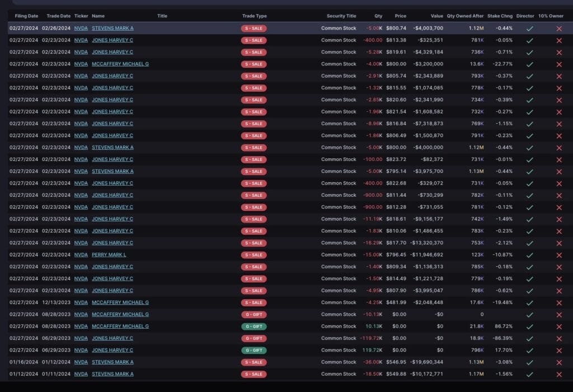This screenshot has height=392, width=573.
Task: Select the price cell $549.88
Action: click(x=396, y=374)
